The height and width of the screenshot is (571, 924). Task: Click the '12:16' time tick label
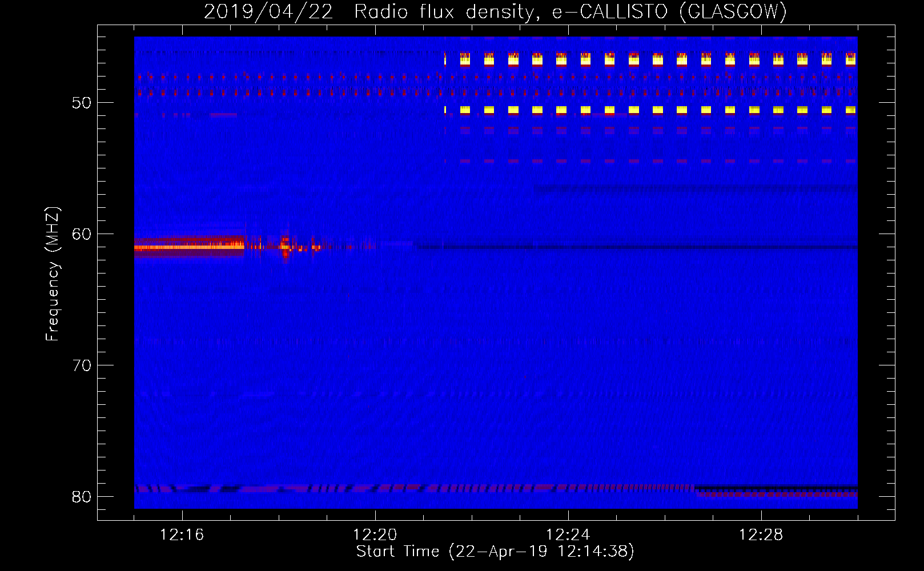[182, 535]
